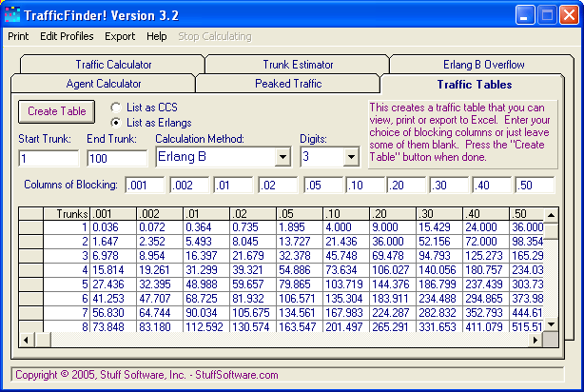Click the End Trunk input field
Image resolution: width=584 pixels, height=392 pixels.
(x=117, y=158)
